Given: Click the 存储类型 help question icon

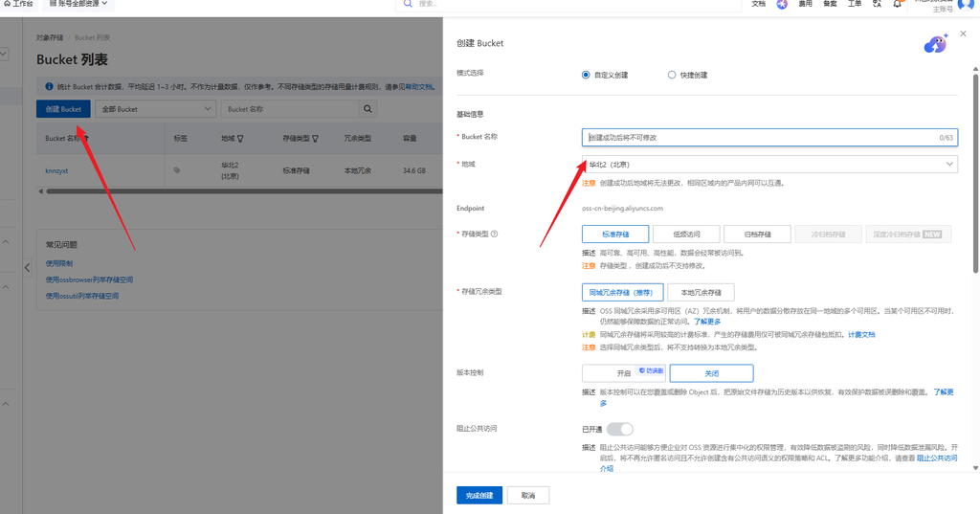Looking at the screenshot, I should pyautogui.click(x=495, y=234).
